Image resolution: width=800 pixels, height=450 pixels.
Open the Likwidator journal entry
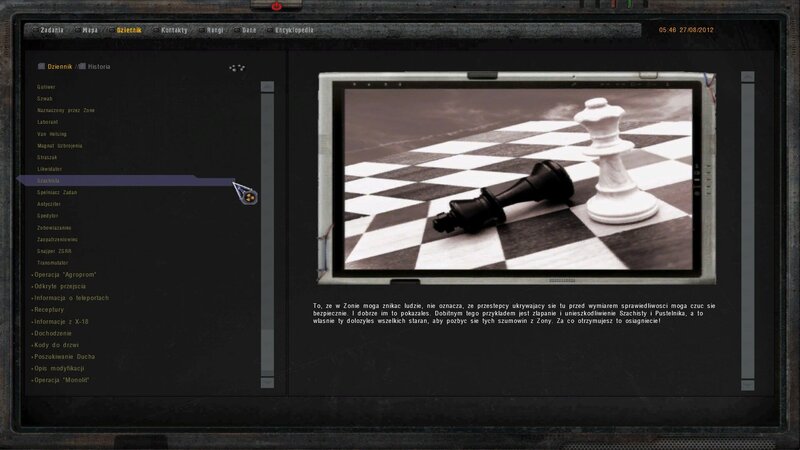(50, 168)
